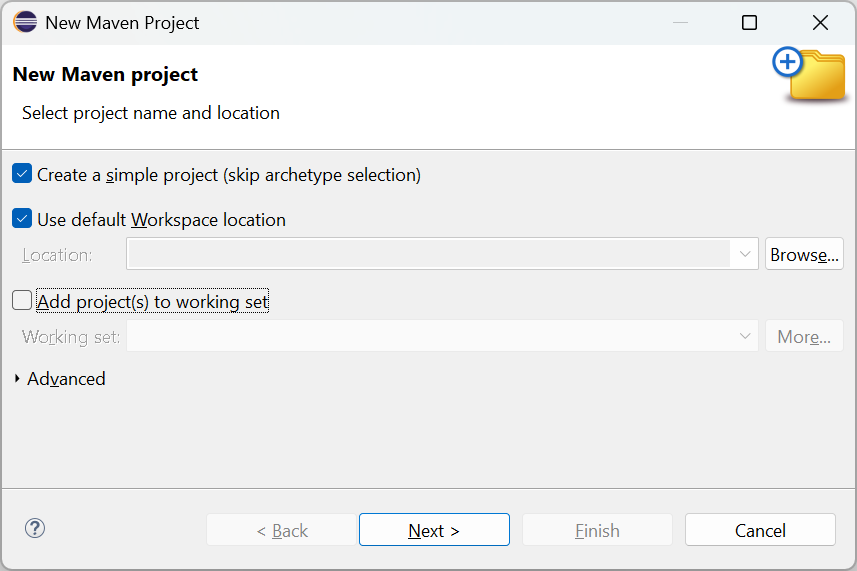This screenshot has height=571, width=857.
Task: Click inside the Location text field
Action: [x=430, y=255]
